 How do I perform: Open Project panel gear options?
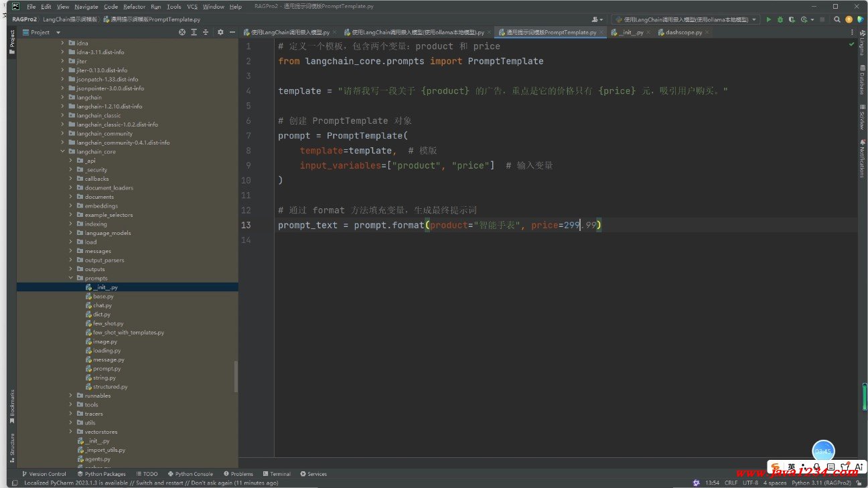221,32
